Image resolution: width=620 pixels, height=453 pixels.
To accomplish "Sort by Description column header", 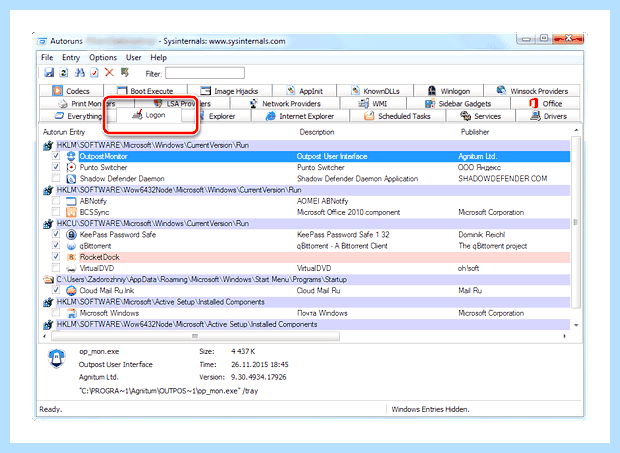I will [317, 132].
